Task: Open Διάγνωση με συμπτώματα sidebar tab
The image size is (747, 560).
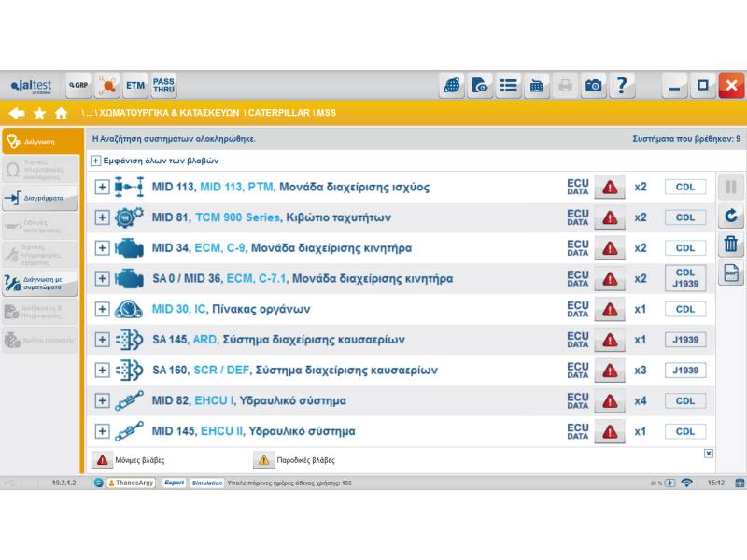Action: tap(39, 285)
